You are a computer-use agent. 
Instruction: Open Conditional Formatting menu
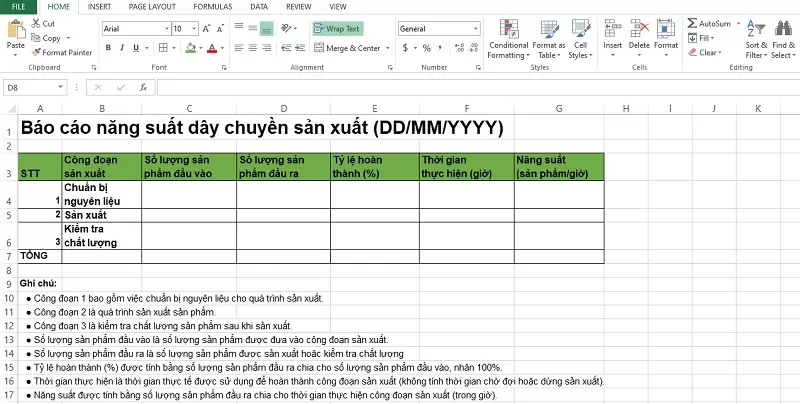(508, 39)
